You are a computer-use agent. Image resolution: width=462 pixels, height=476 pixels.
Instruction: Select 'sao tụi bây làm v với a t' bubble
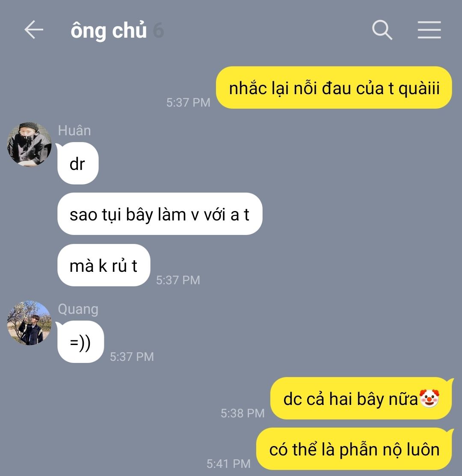pos(160,214)
